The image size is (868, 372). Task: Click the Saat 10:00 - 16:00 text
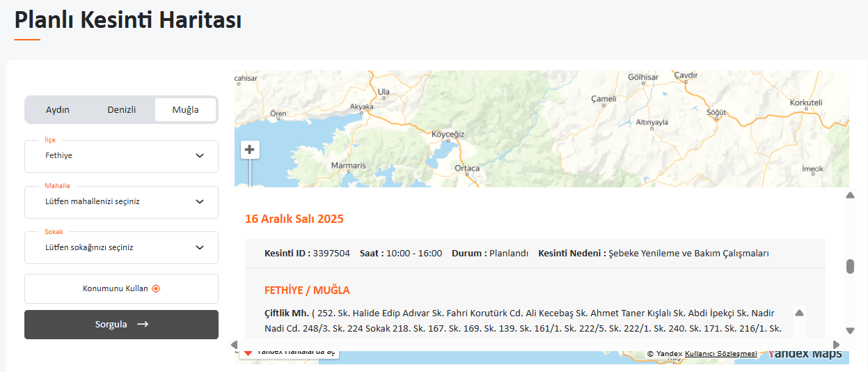pos(401,254)
